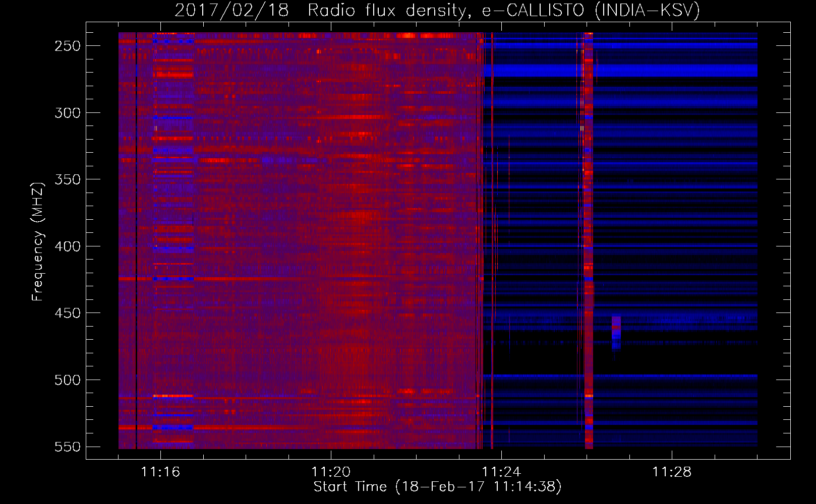Click the thick blue band near 270 MHz
The image size is (816, 504).
point(620,70)
